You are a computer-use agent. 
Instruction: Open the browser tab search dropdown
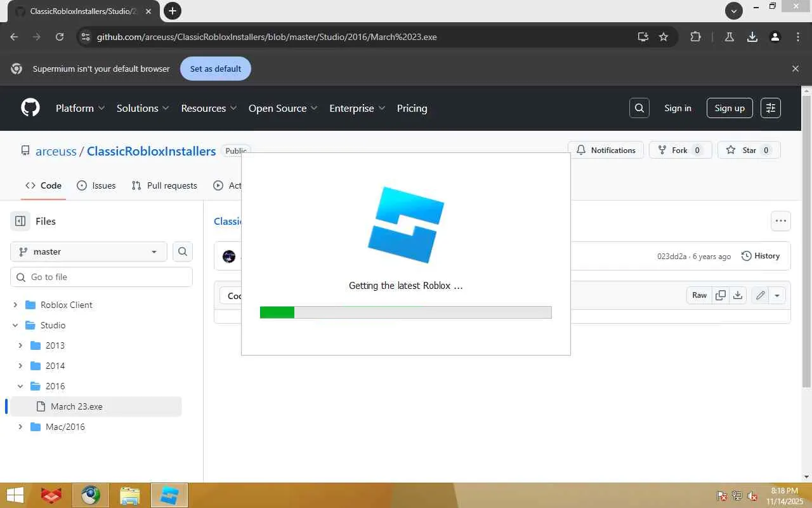(734, 10)
